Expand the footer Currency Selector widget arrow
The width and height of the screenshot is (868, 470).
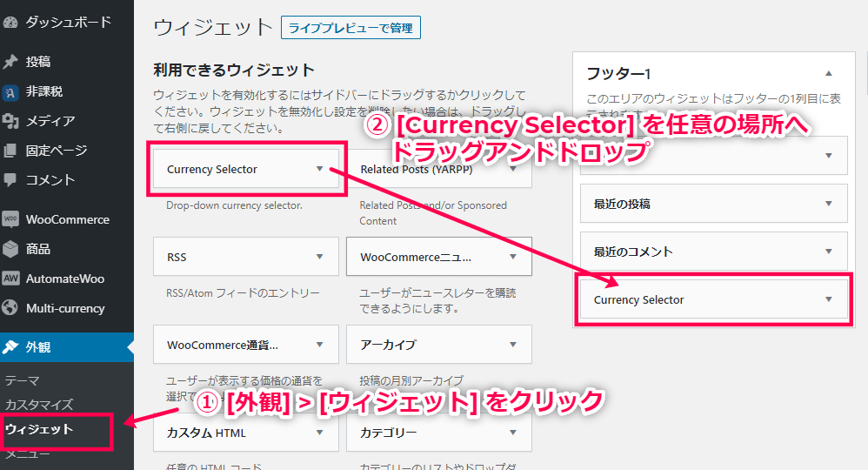(x=829, y=299)
